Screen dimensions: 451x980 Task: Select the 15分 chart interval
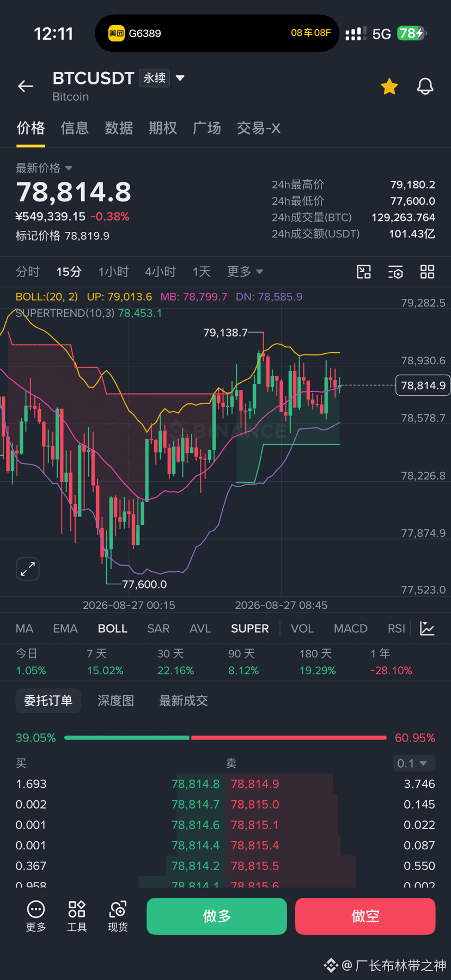coord(69,272)
